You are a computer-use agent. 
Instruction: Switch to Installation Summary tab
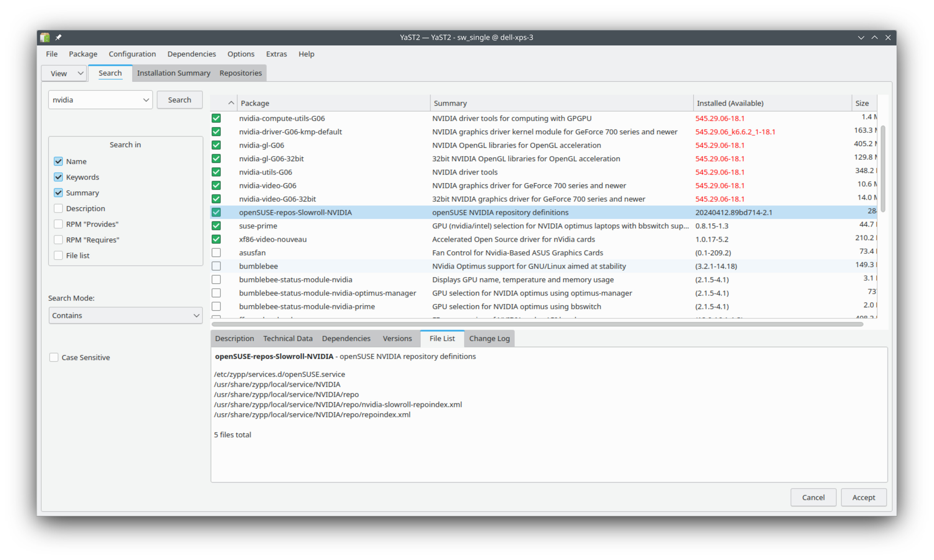click(x=173, y=73)
